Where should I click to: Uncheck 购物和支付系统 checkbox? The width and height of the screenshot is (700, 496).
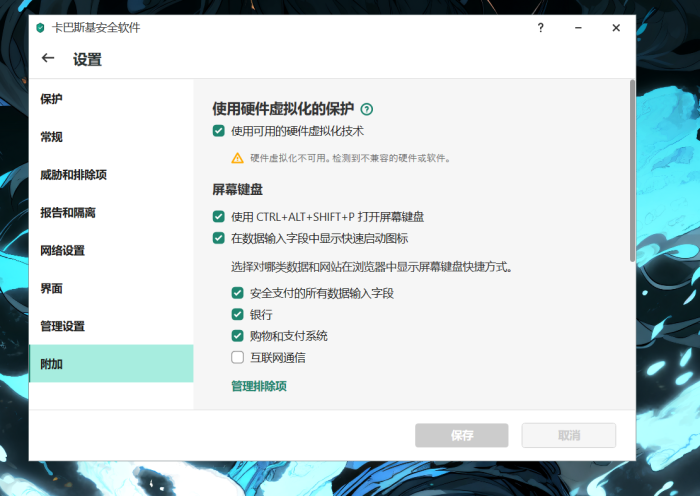[238, 336]
